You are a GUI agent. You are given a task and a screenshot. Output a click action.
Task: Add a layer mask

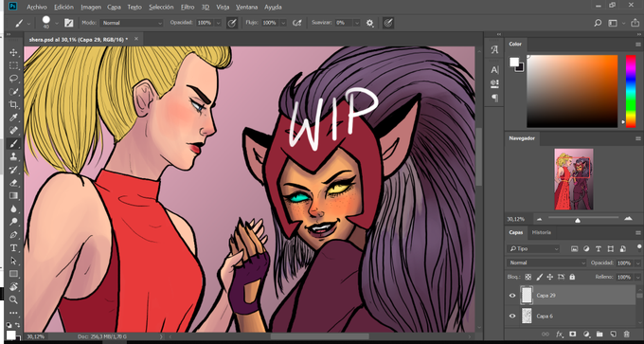[573, 335]
